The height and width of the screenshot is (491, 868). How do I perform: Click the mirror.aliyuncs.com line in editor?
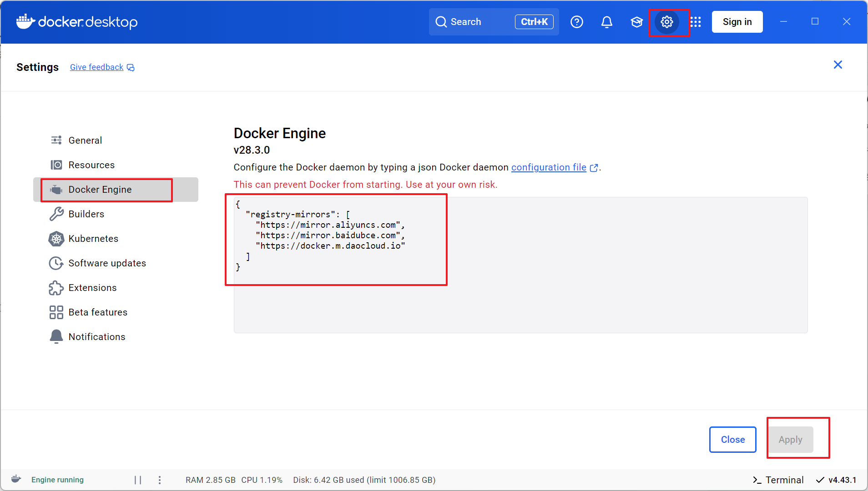click(330, 225)
